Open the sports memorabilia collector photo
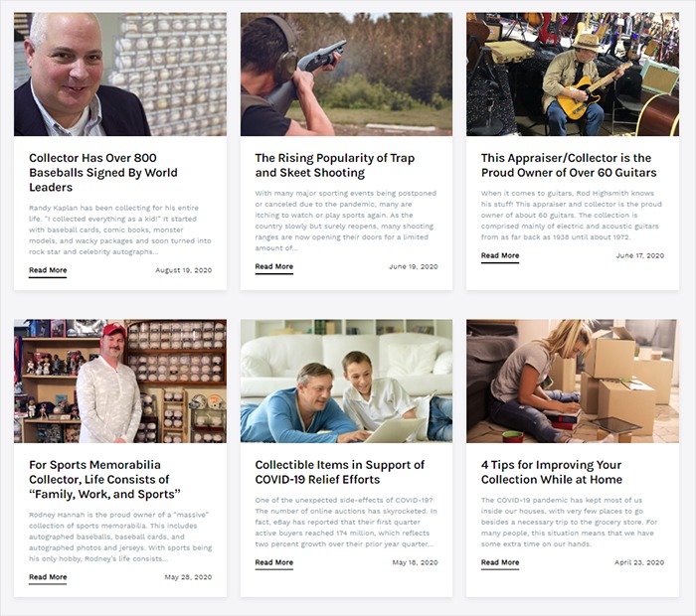The height and width of the screenshot is (616, 696). tap(120, 381)
